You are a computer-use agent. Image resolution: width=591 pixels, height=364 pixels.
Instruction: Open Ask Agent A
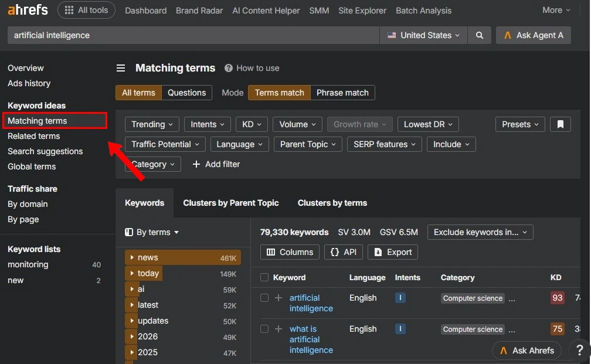[534, 35]
